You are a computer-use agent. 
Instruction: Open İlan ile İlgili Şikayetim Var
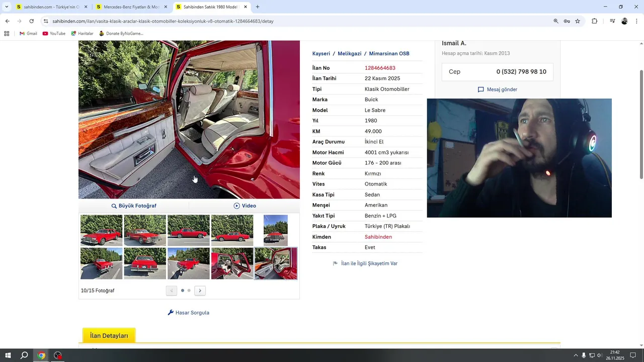366,263
